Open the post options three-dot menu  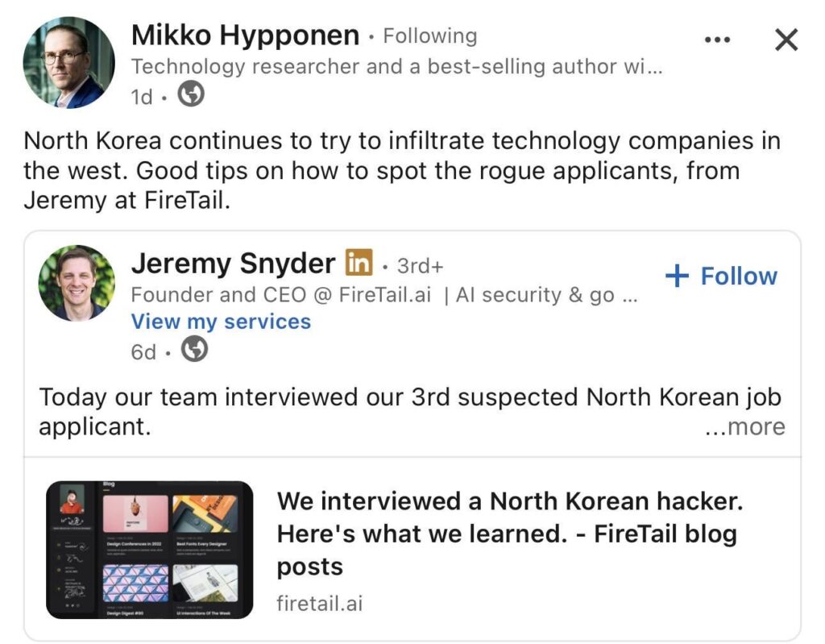tap(716, 38)
